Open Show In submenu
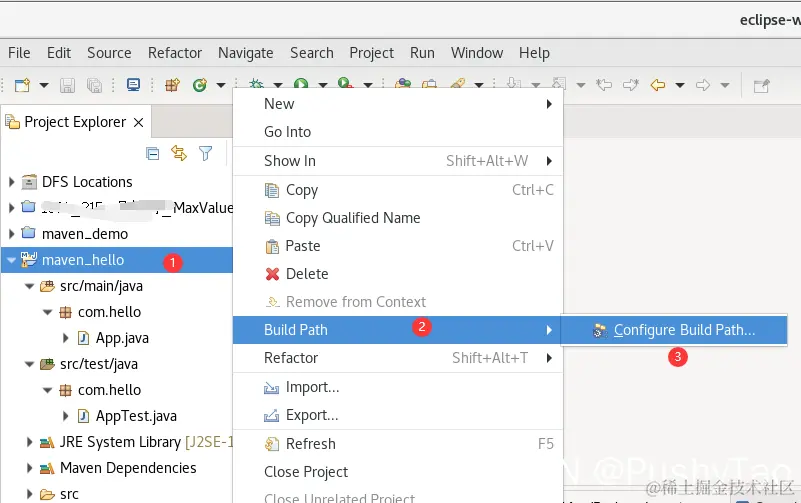The image size is (801, 503). point(398,161)
